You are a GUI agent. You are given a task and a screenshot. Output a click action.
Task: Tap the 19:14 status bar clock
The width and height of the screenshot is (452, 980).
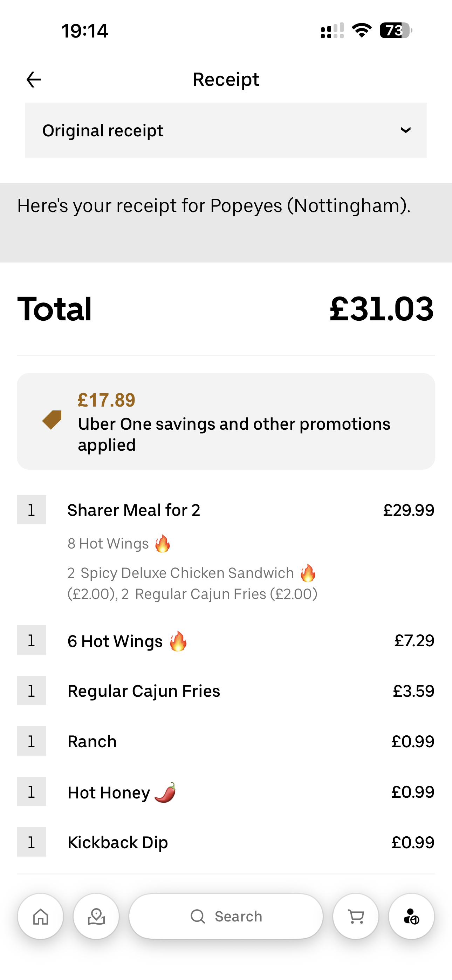coord(85,31)
